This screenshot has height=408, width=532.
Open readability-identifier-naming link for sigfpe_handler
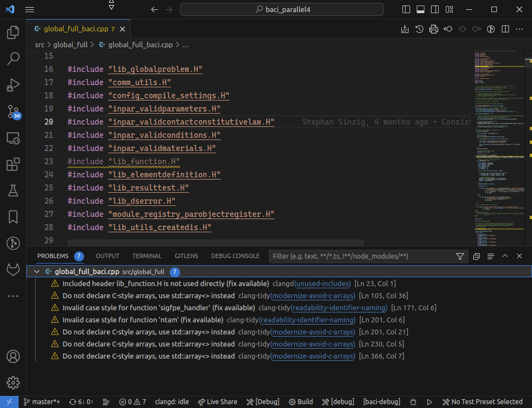[339, 308]
